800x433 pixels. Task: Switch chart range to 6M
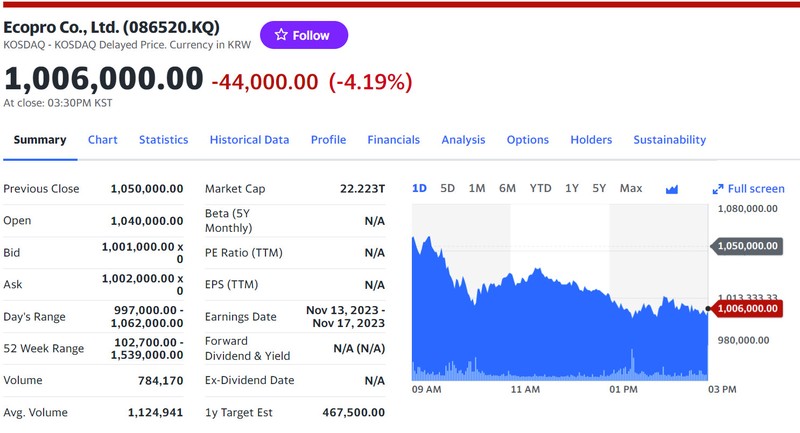point(507,188)
